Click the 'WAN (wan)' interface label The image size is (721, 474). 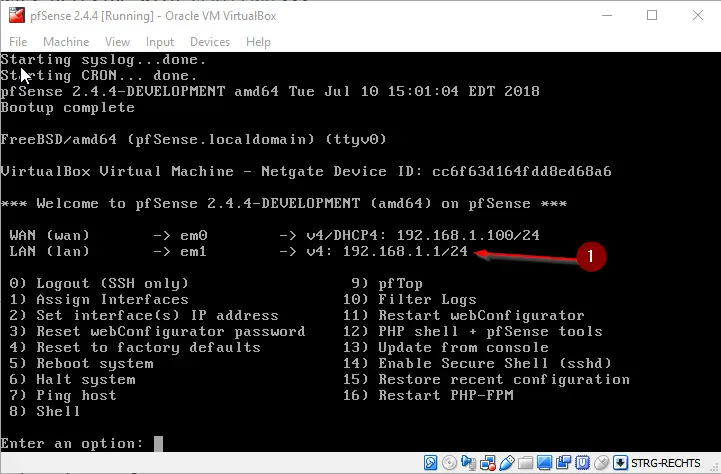point(50,235)
